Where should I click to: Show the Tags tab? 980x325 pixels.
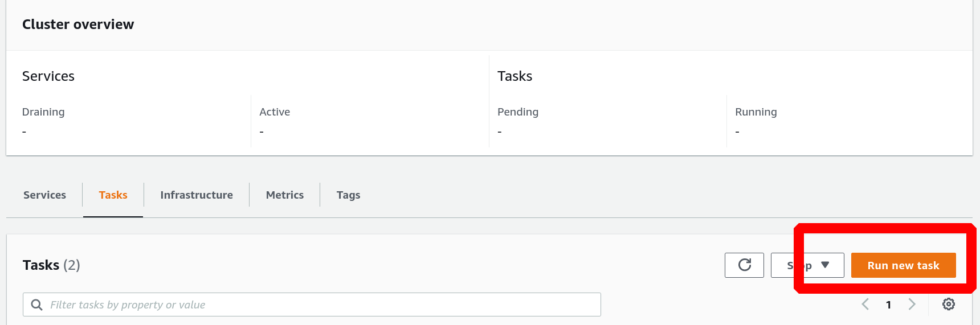pos(348,195)
